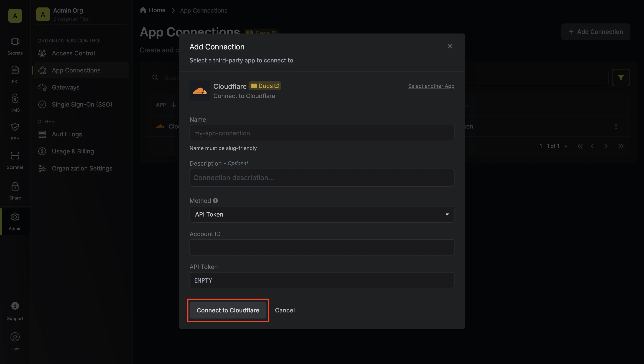Viewport: 644px width, 364px height.
Task: Open the Cloudflare Docs link in dialog
Action: point(265,86)
